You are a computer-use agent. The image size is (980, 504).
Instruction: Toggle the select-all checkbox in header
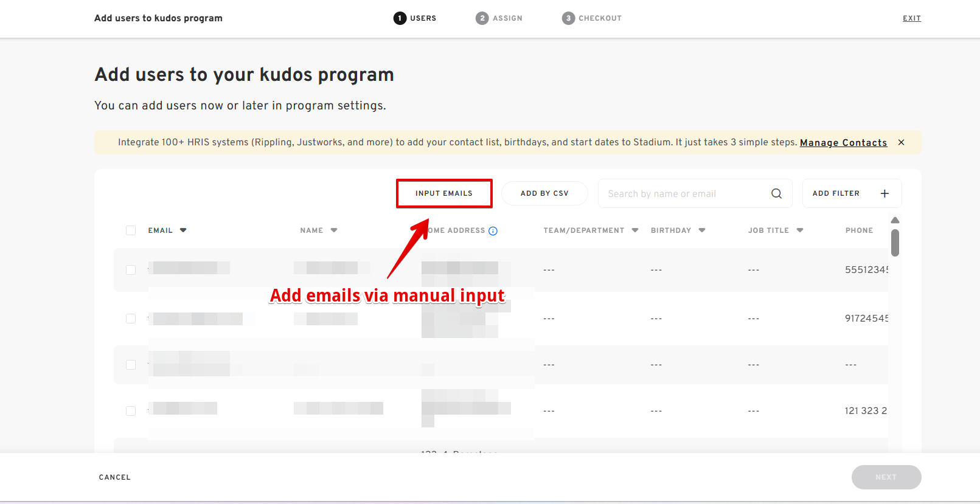coord(131,230)
